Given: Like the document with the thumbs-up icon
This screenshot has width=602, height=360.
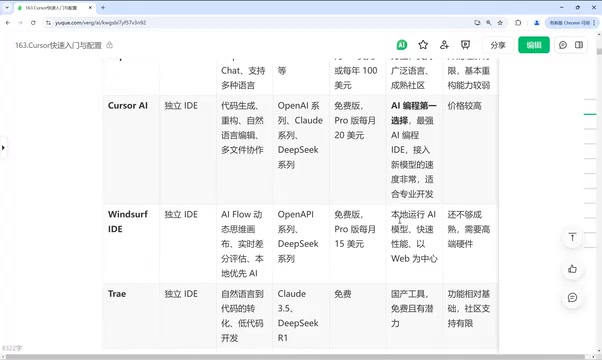Looking at the screenshot, I should 572,269.
